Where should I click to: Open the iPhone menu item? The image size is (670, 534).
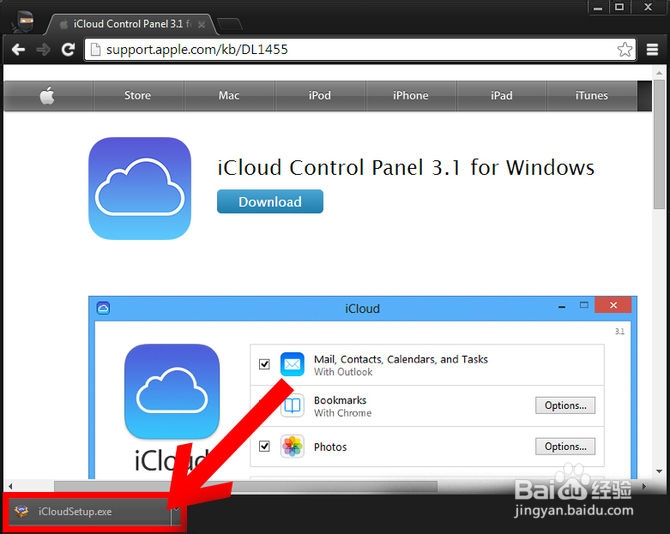click(x=411, y=95)
